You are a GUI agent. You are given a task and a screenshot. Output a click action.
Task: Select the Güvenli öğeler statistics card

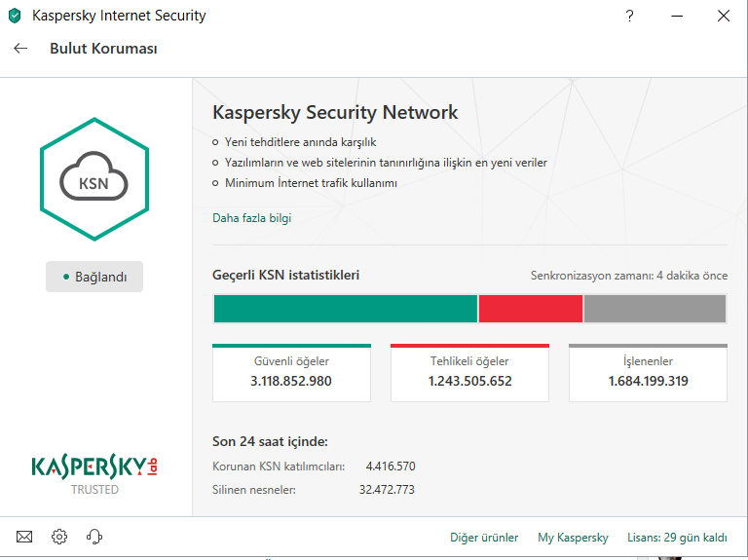click(291, 372)
